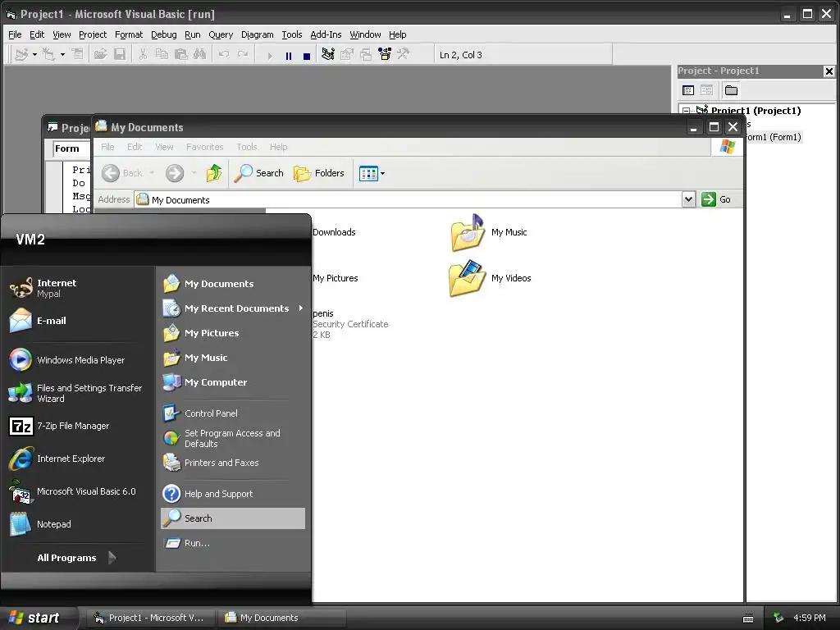The image size is (840, 630).
Task: Toggle Folders in Project panel
Action: [731, 90]
